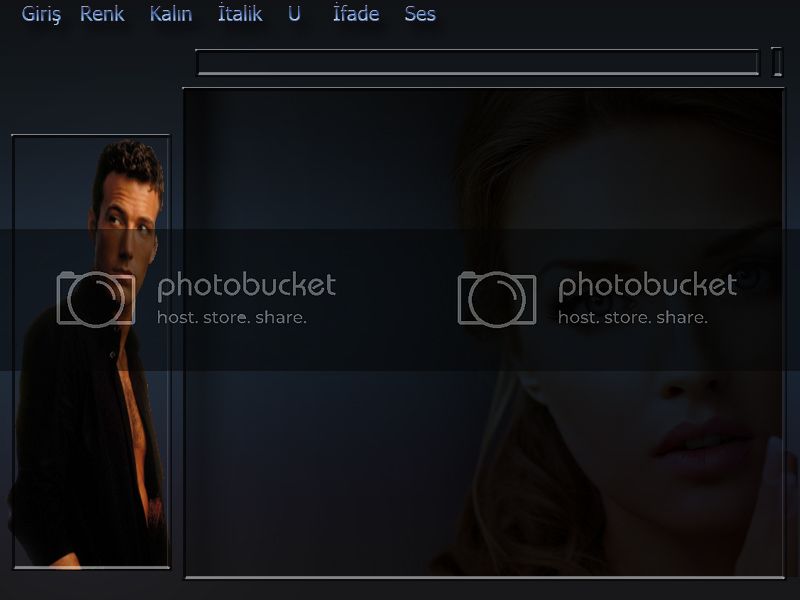800x600 pixels.
Task: Toggle U underline formatting
Action: (294, 14)
